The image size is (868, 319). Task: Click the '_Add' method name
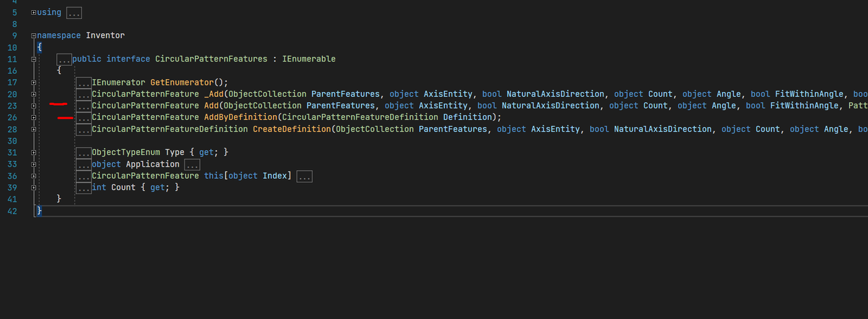[x=214, y=94]
